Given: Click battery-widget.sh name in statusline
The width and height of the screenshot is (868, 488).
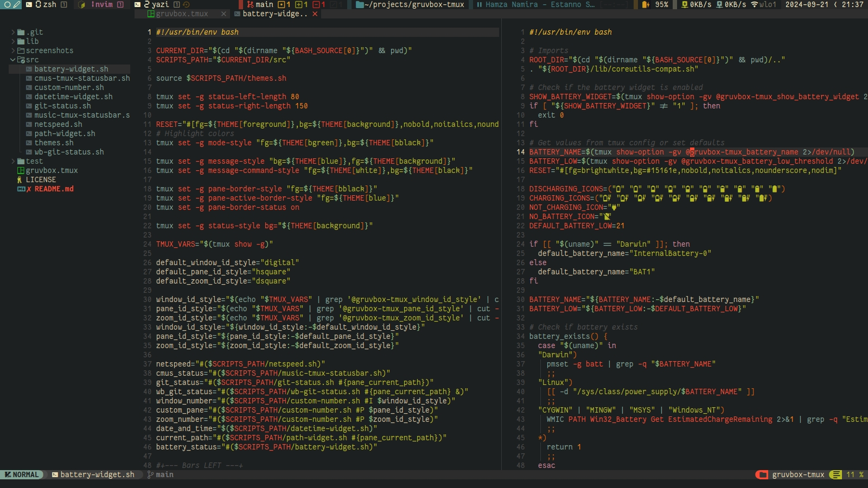Looking at the screenshot, I should [97, 474].
